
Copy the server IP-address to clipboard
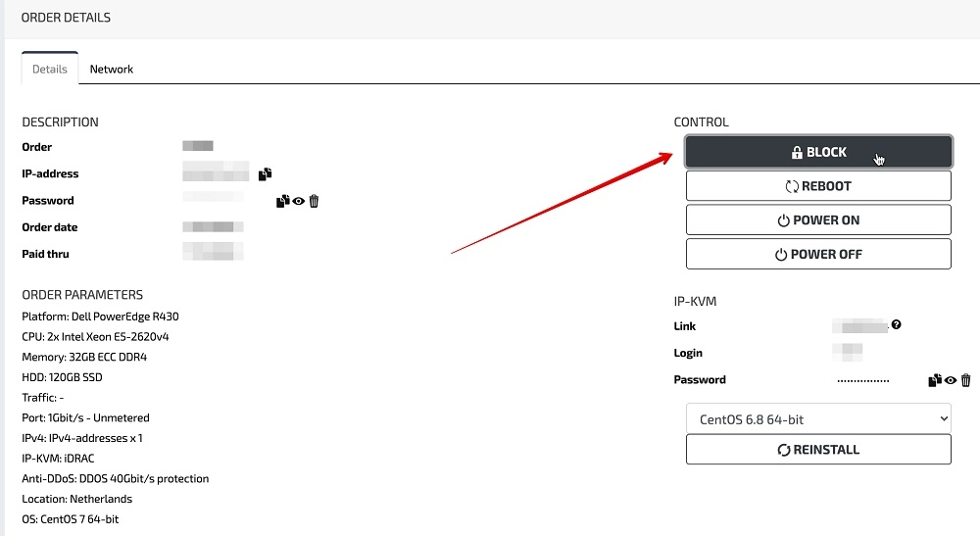[265, 174]
